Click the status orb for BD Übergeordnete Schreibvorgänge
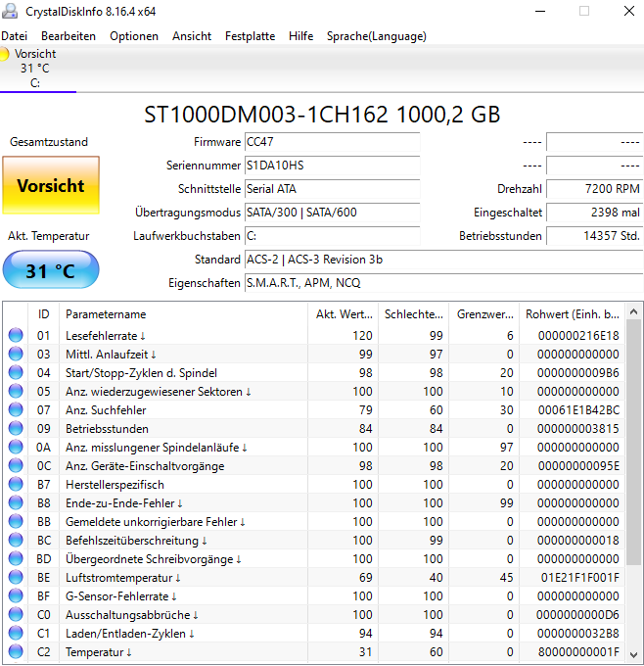Viewport: 644px width, 666px height. pyautogui.click(x=16, y=558)
